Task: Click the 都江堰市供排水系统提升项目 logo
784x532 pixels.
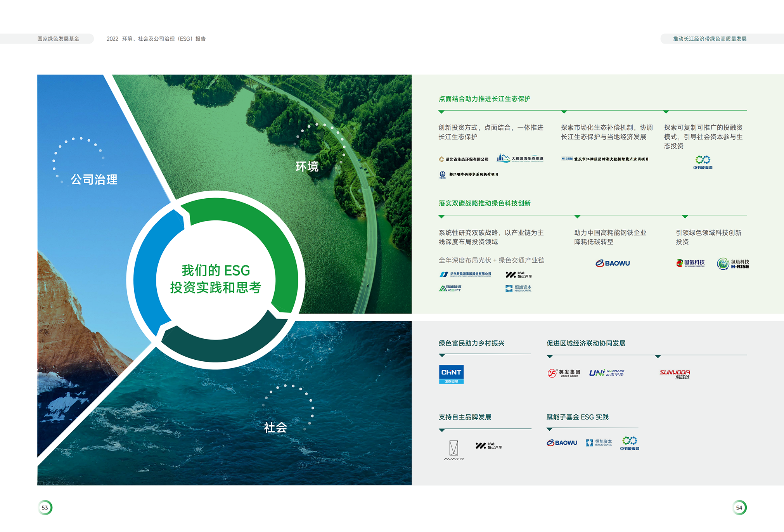Action: click(468, 175)
